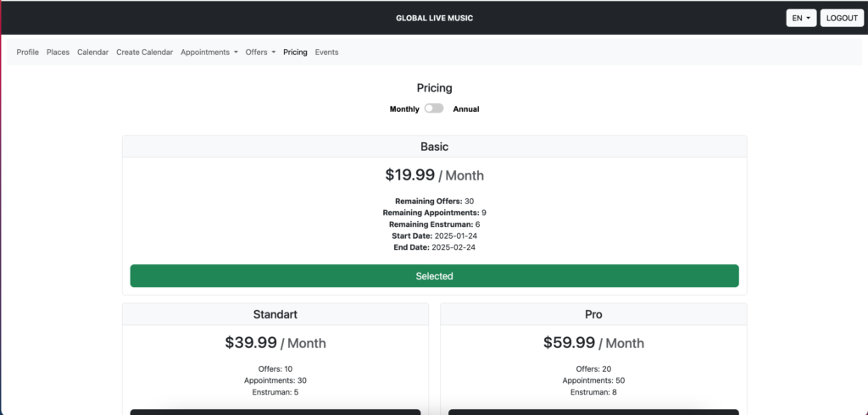Navigate to the Calendar page
This screenshot has width=868, height=415.
92,53
